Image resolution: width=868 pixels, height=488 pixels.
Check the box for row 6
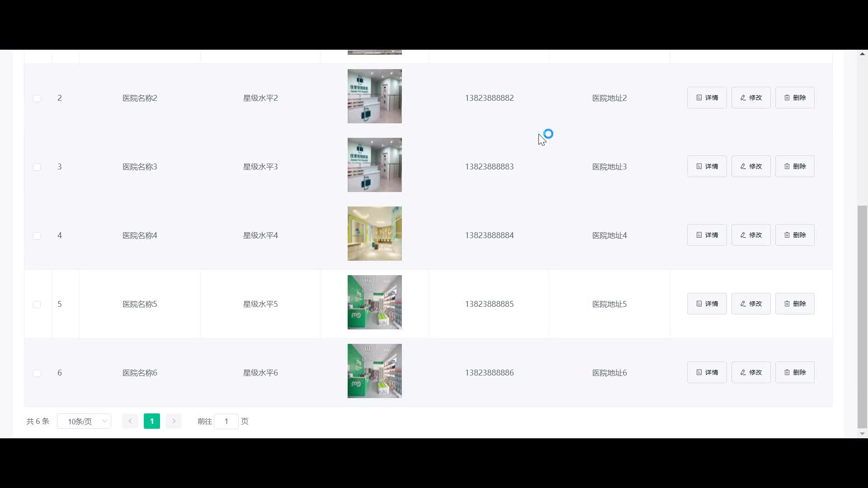pyautogui.click(x=37, y=373)
